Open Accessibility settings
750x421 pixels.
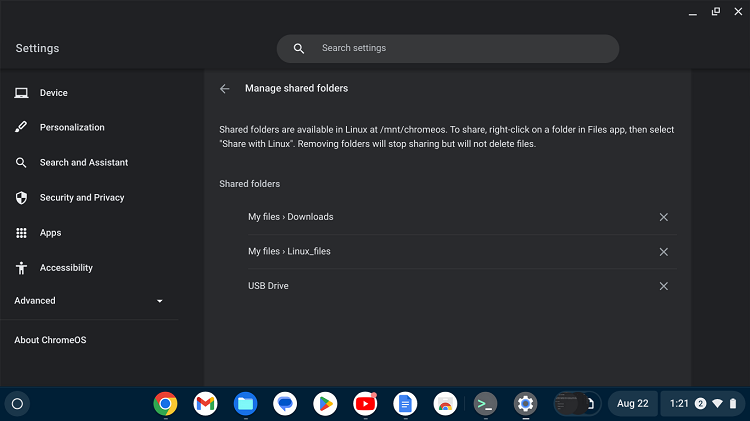66,268
